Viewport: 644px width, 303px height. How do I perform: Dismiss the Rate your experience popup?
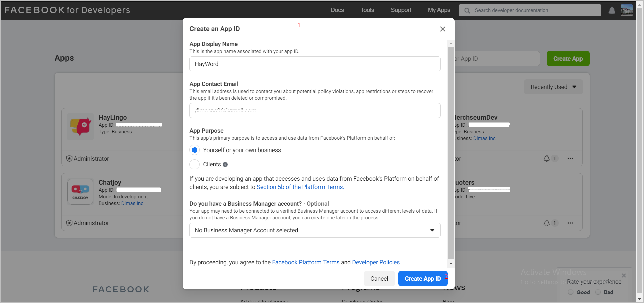pyautogui.click(x=624, y=275)
